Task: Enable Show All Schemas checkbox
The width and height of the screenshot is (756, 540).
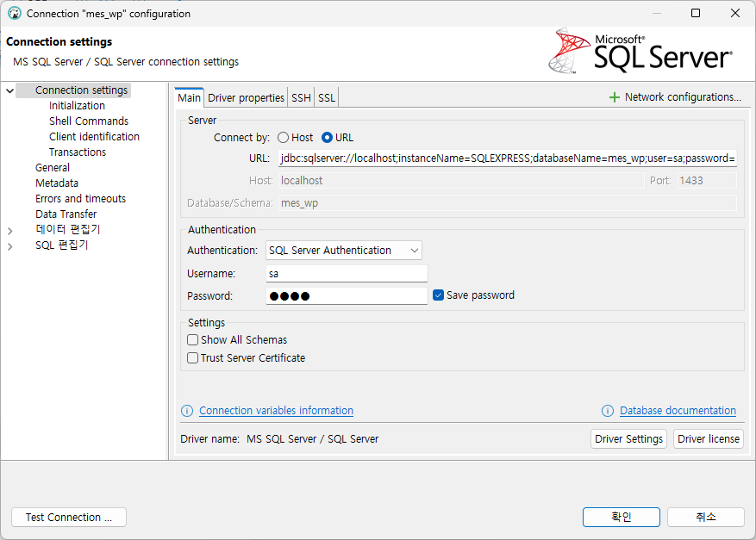Action: pos(193,340)
